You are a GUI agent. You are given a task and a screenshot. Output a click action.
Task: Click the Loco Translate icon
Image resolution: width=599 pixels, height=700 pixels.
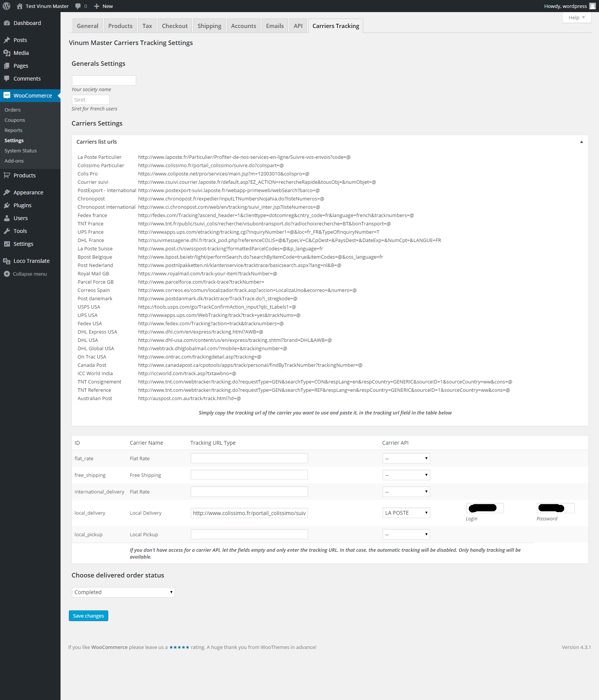[7, 261]
